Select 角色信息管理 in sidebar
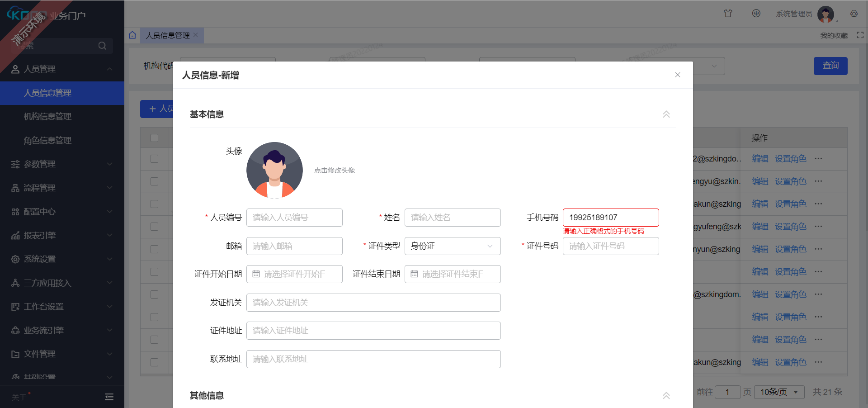This screenshot has width=868, height=408. coord(62,140)
